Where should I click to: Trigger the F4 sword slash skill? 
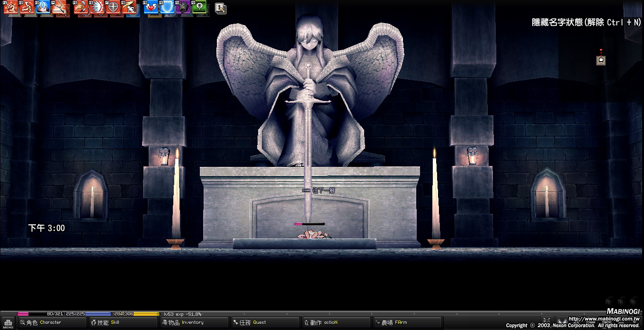(x=60, y=8)
